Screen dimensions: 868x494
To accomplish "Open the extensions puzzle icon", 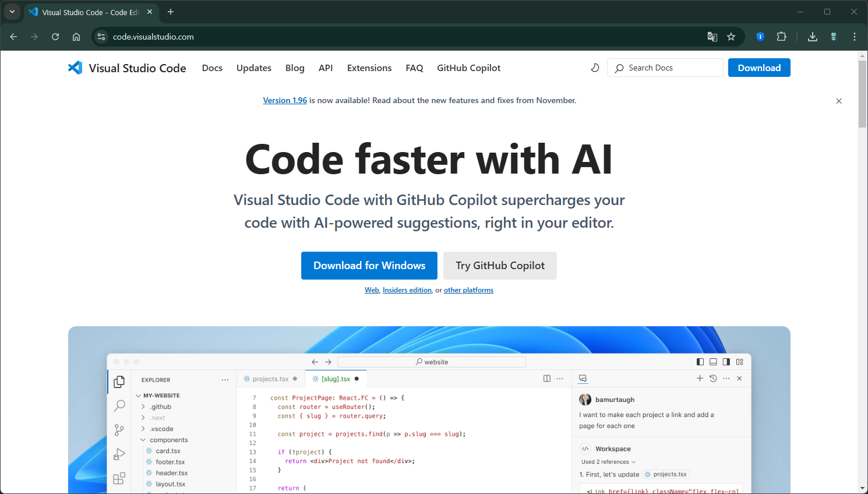I will coord(782,37).
